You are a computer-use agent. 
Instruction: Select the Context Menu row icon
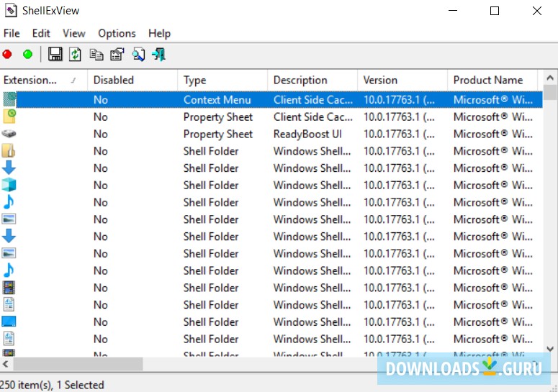(x=9, y=99)
